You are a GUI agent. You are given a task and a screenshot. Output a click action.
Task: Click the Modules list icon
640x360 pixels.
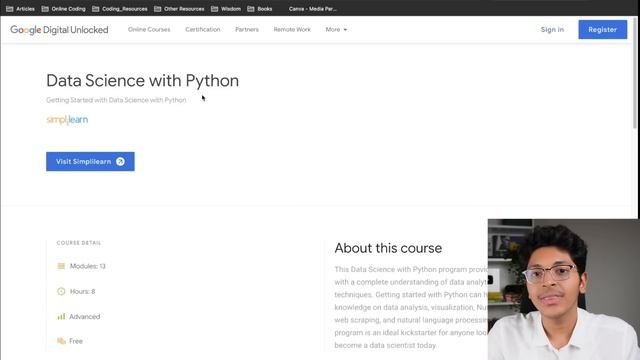coord(61,266)
